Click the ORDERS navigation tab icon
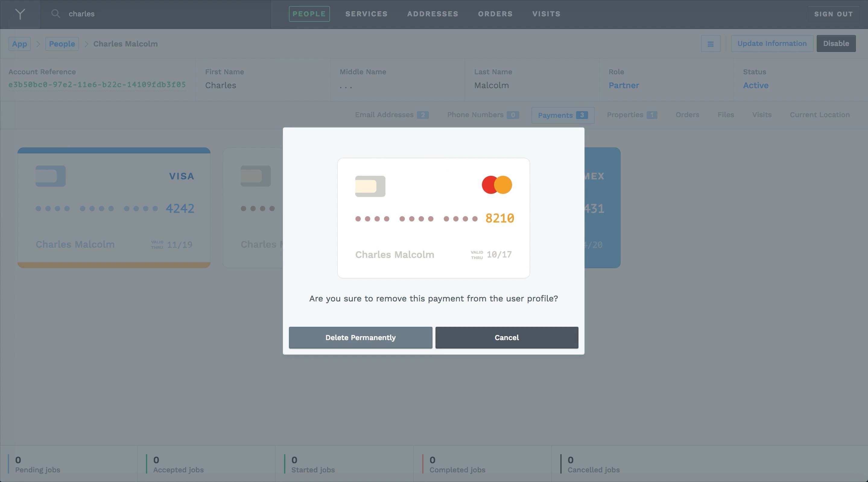The image size is (868, 482). click(x=495, y=14)
